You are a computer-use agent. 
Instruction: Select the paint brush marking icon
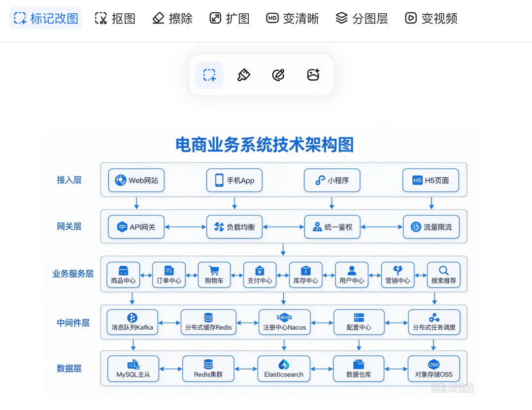click(x=244, y=75)
